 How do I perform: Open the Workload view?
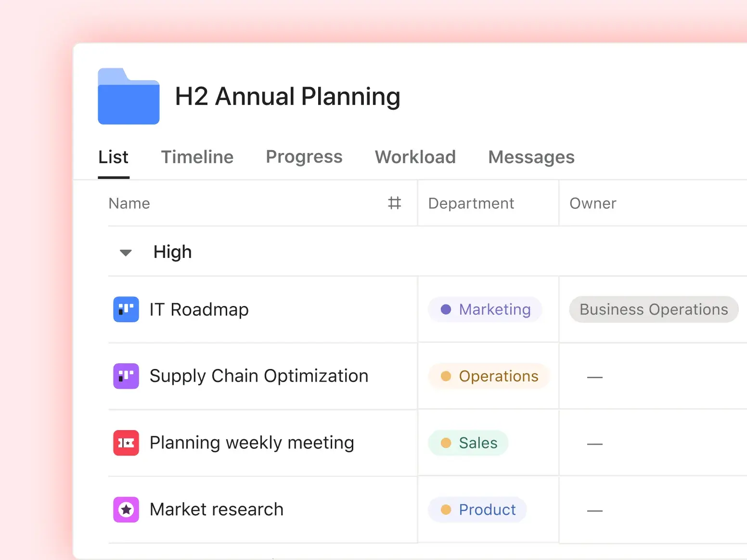(x=415, y=157)
